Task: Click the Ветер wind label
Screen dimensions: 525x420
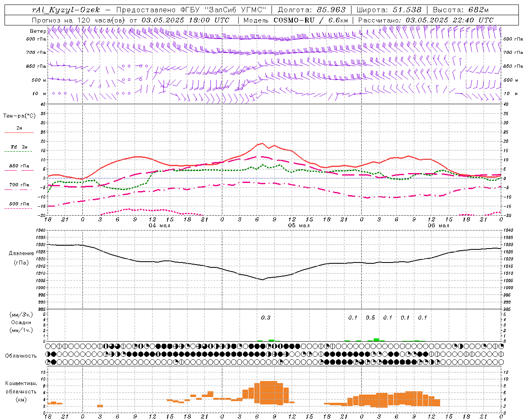Action: 38,31
